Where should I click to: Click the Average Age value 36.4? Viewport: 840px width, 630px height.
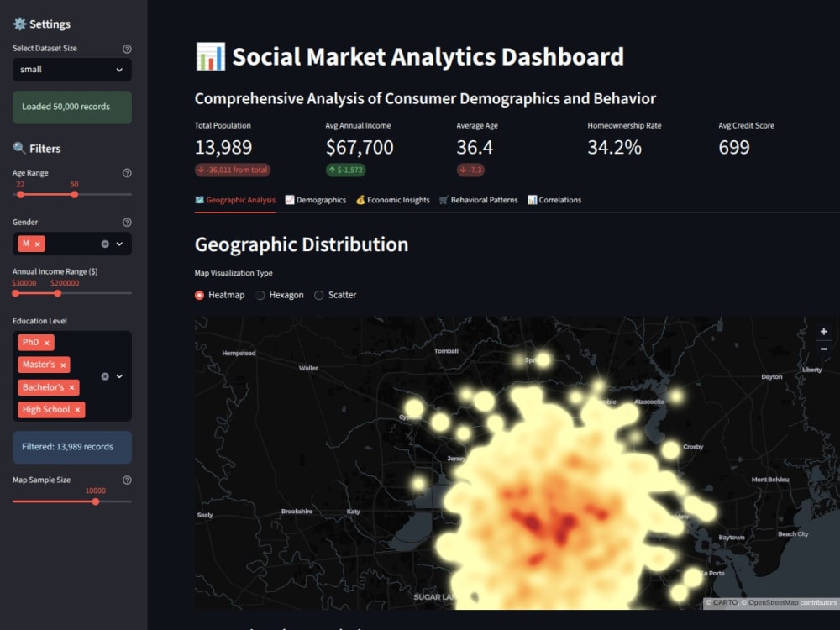(x=475, y=147)
